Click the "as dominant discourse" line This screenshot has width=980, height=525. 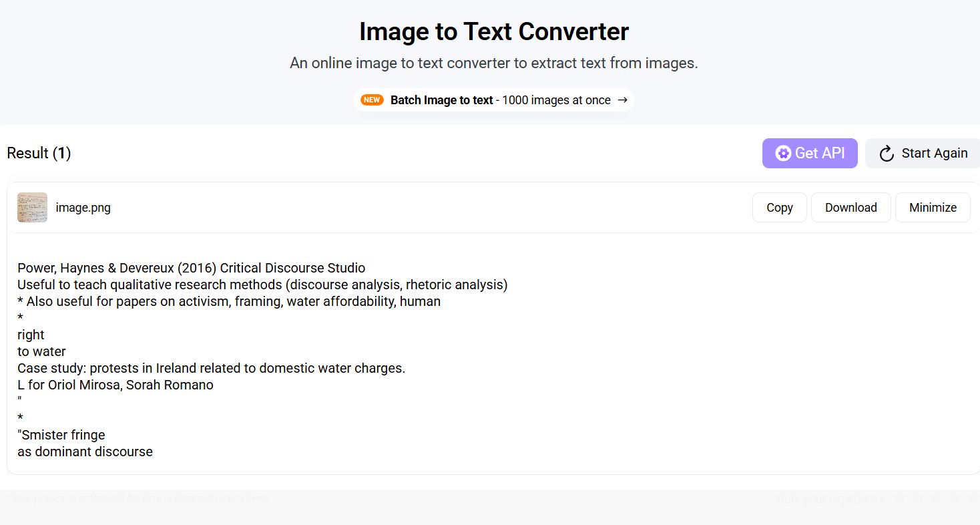pos(85,452)
